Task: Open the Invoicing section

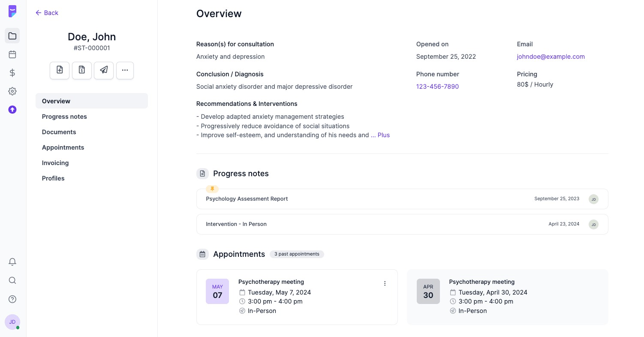Action: pos(55,162)
